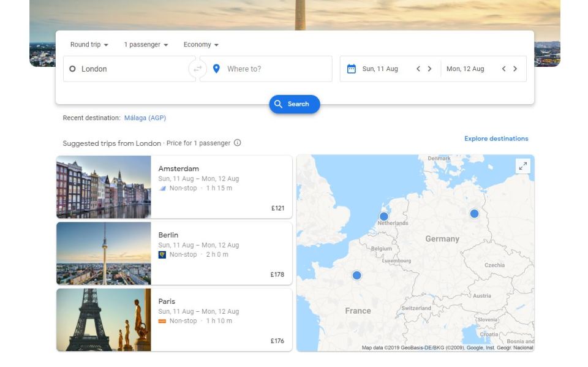The image size is (588, 367).
Task: Open the 1 passenger dropdown
Action: pyautogui.click(x=146, y=45)
